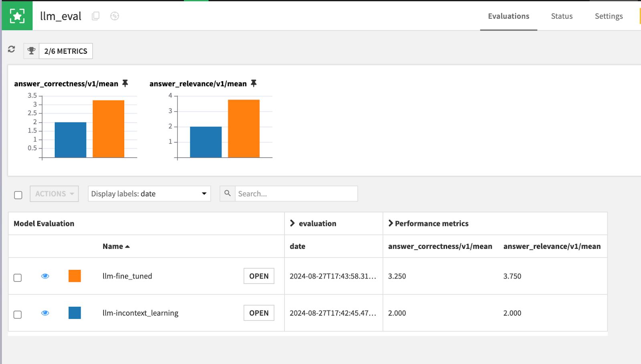Expand the evaluation column group chevron

292,223
